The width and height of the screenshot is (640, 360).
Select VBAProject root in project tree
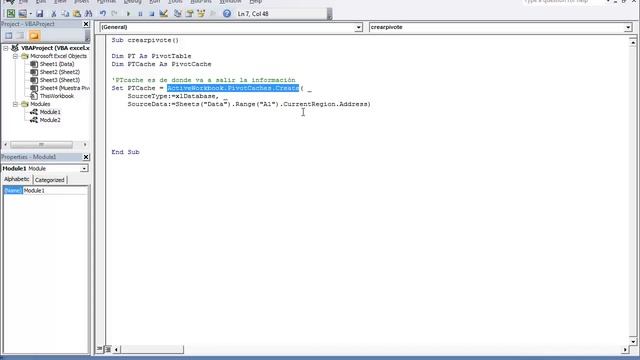click(55, 48)
